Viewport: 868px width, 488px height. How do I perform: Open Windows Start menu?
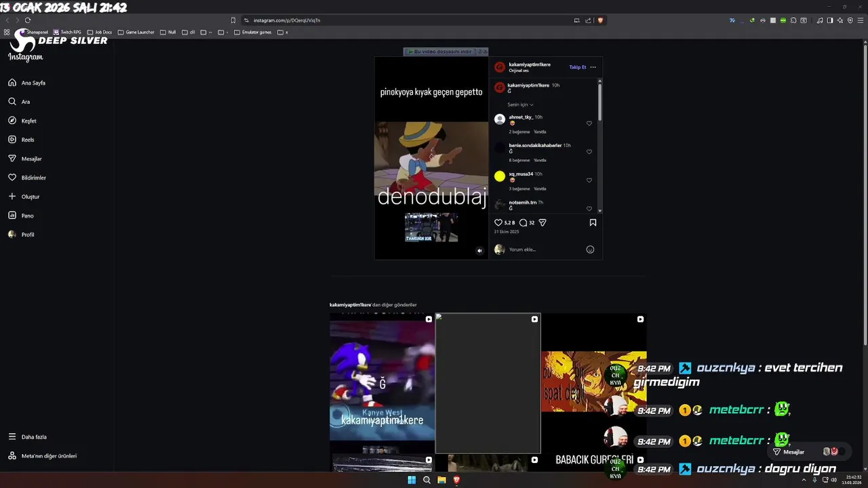tap(412, 480)
